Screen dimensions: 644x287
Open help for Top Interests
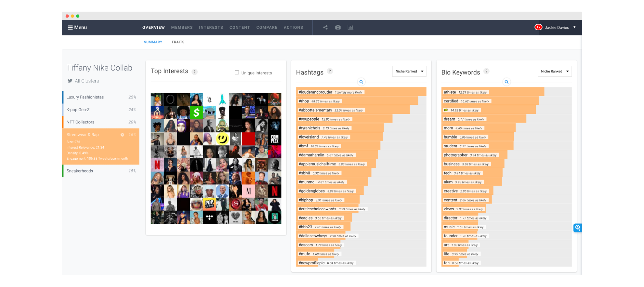195,72
